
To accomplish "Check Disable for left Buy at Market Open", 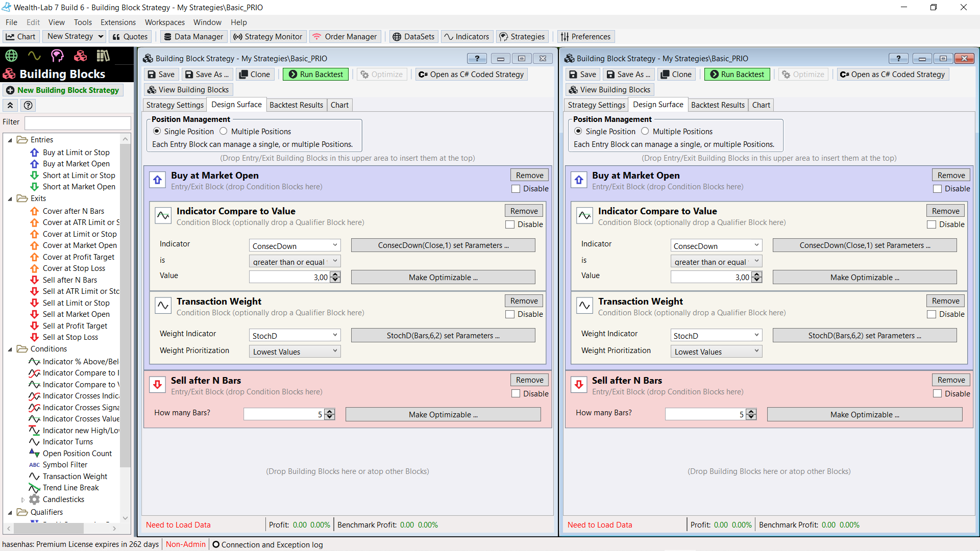I will (516, 189).
